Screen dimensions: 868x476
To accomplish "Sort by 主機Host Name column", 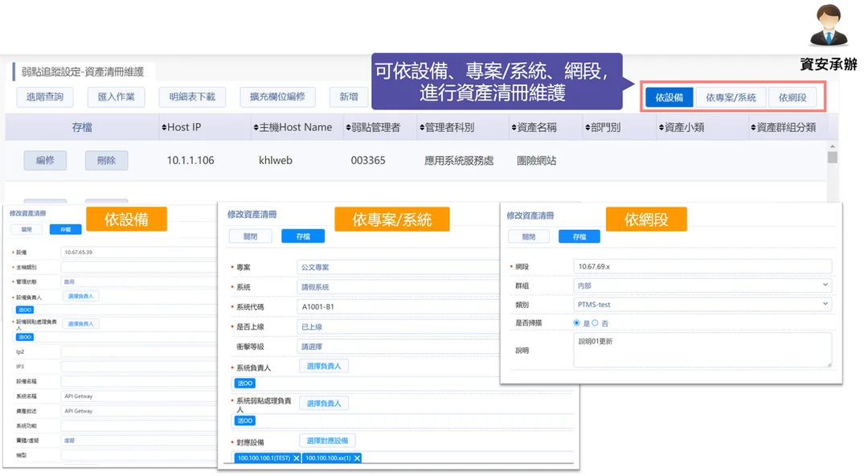I will point(293,128).
